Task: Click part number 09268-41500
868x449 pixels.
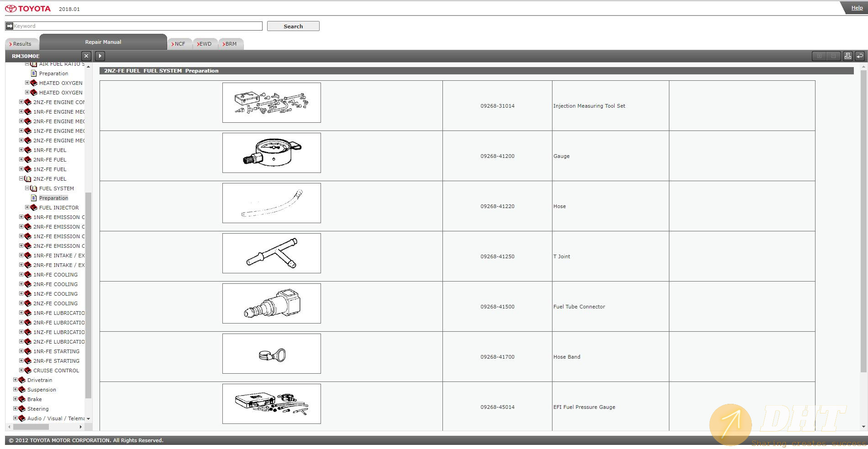Action: 497,307
